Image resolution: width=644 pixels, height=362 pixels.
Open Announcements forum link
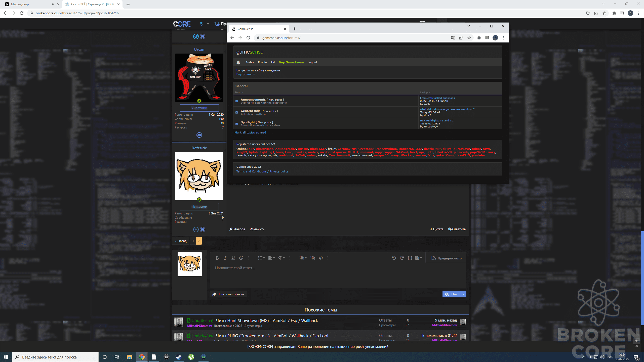(x=253, y=100)
